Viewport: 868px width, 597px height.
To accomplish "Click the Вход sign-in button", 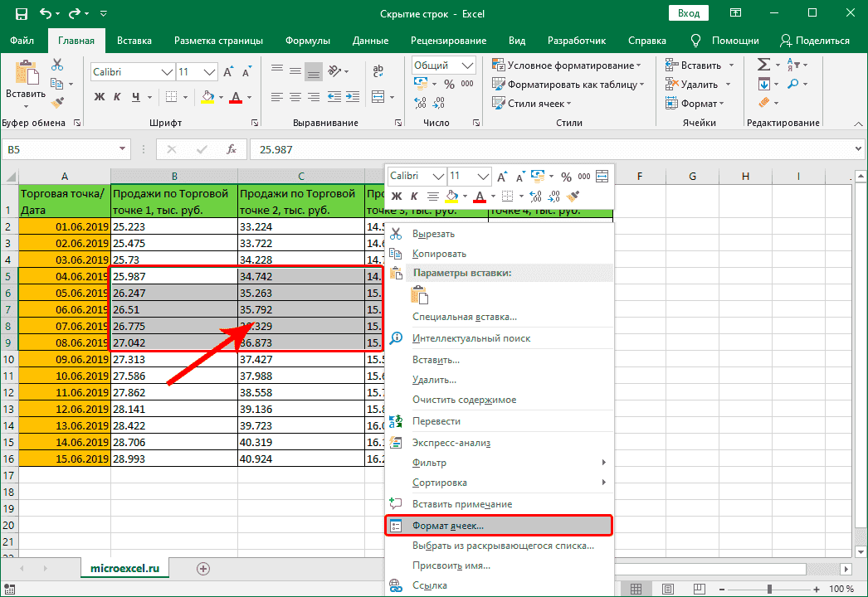I will tap(688, 14).
